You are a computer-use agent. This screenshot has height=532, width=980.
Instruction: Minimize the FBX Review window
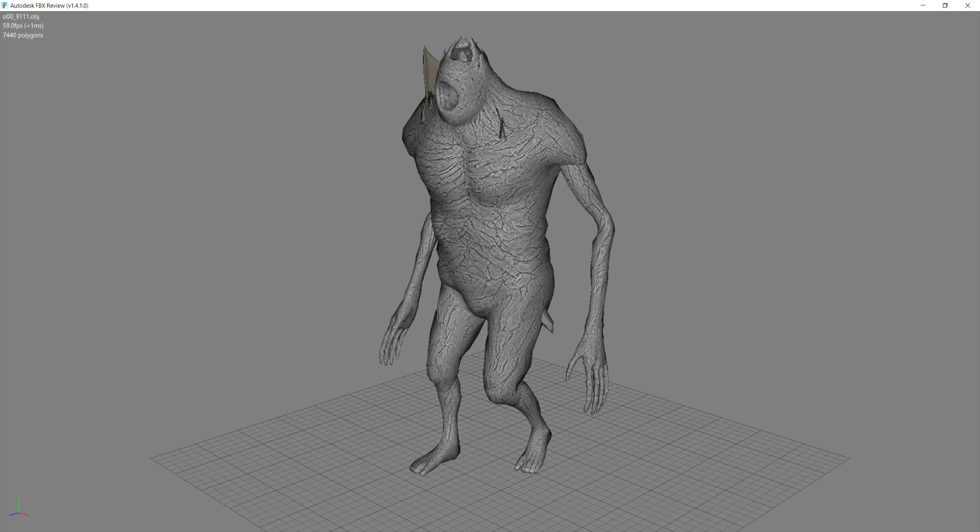pos(923,5)
